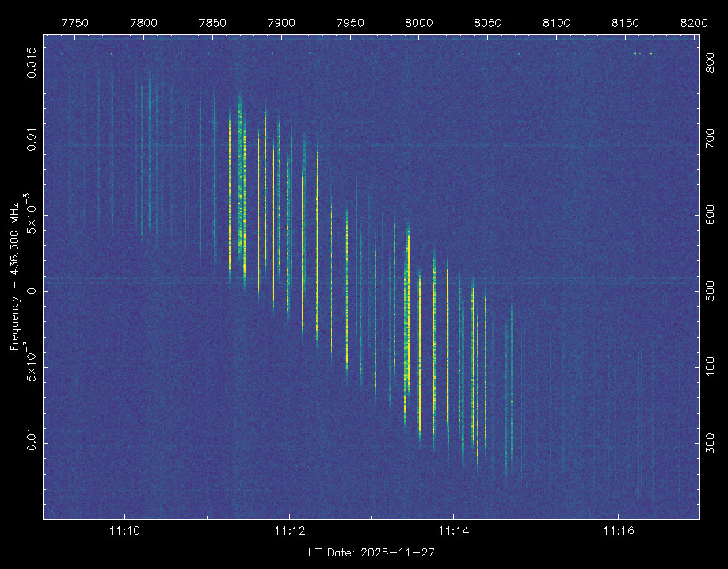Click the 7900 tick label on top axis
The height and width of the screenshot is (569, 728).
281,24
